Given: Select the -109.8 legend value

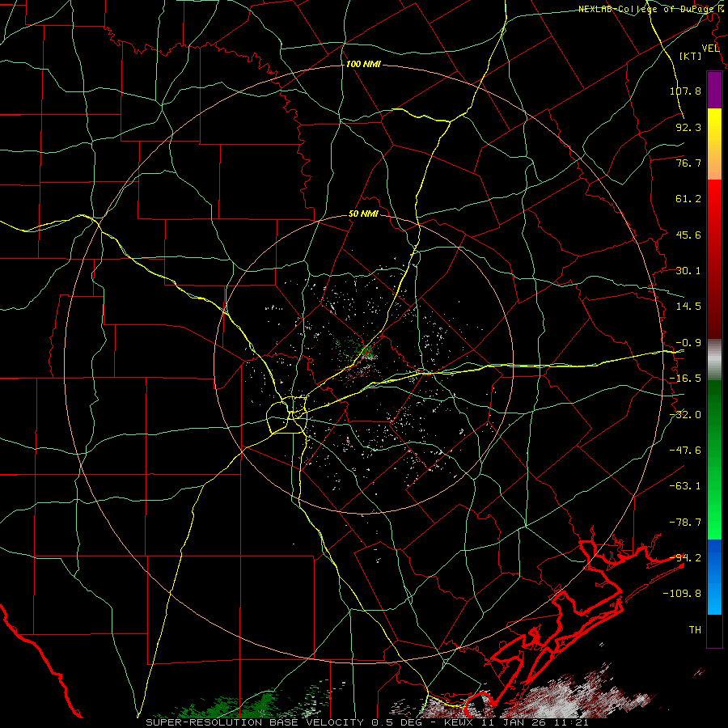Looking at the screenshot, I should (x=682, y=594).
